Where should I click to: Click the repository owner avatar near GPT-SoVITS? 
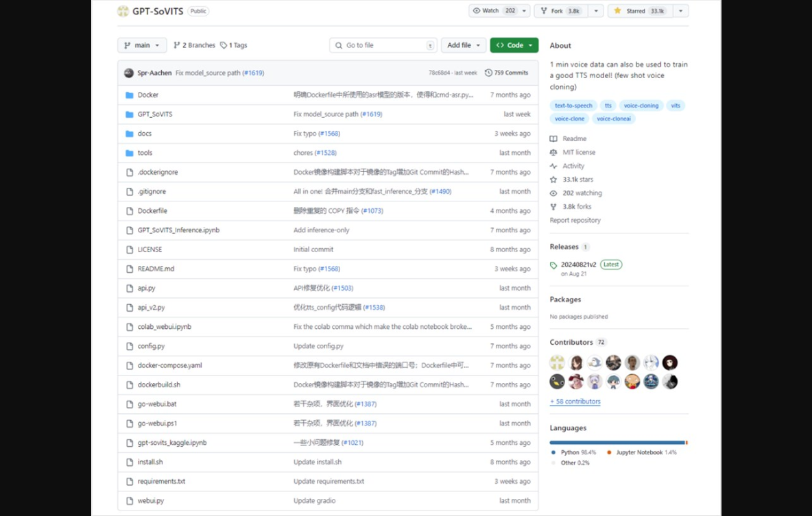(x=123, y=11)
